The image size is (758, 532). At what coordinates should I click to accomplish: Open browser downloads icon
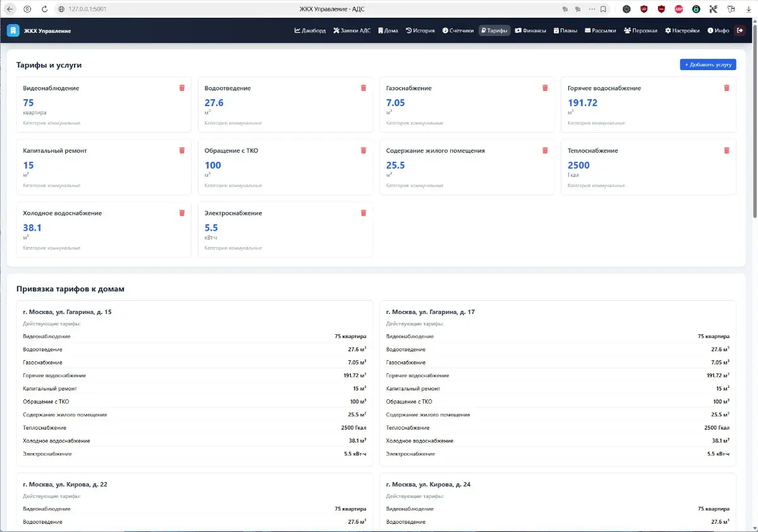[x=749, y=9]
